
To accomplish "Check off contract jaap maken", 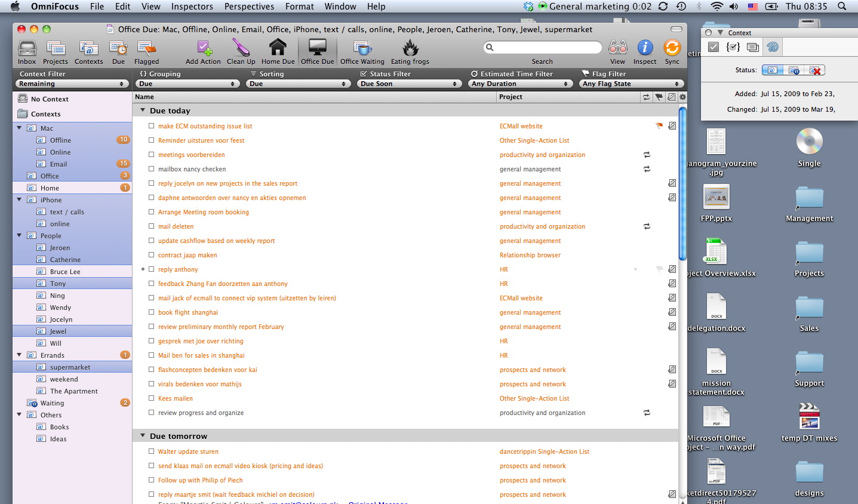I will (x=152, y=255).
